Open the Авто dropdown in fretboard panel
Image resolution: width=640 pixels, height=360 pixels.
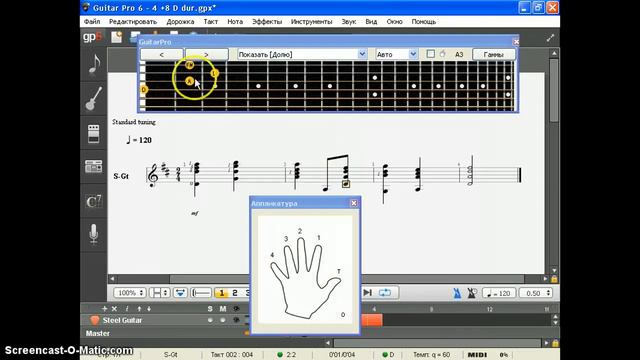tap(396, 54)
